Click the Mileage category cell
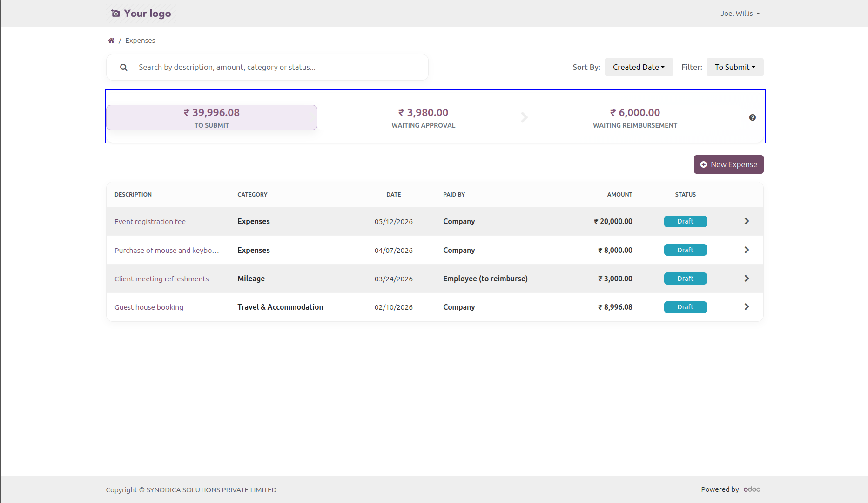 [251, 279]
